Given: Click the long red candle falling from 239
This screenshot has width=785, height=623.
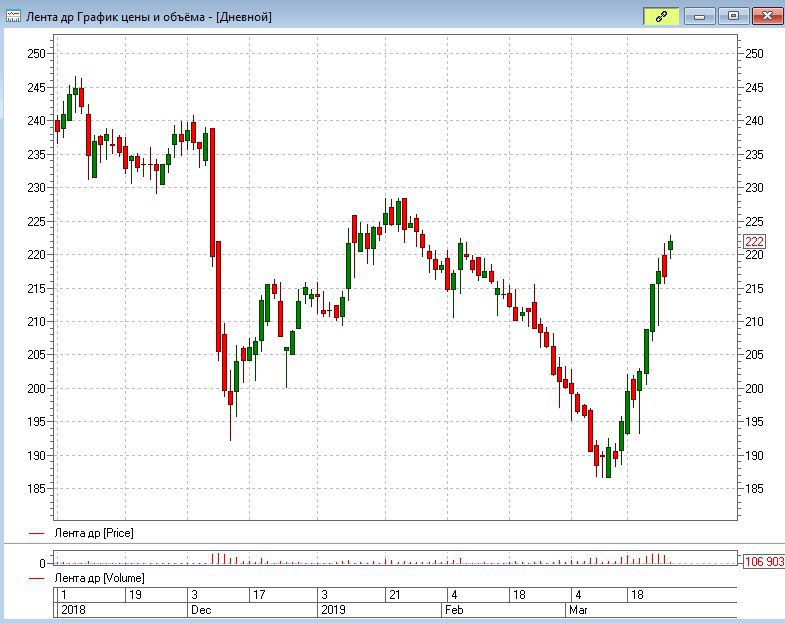Looking at the screenshot, I should click(212, 192).
